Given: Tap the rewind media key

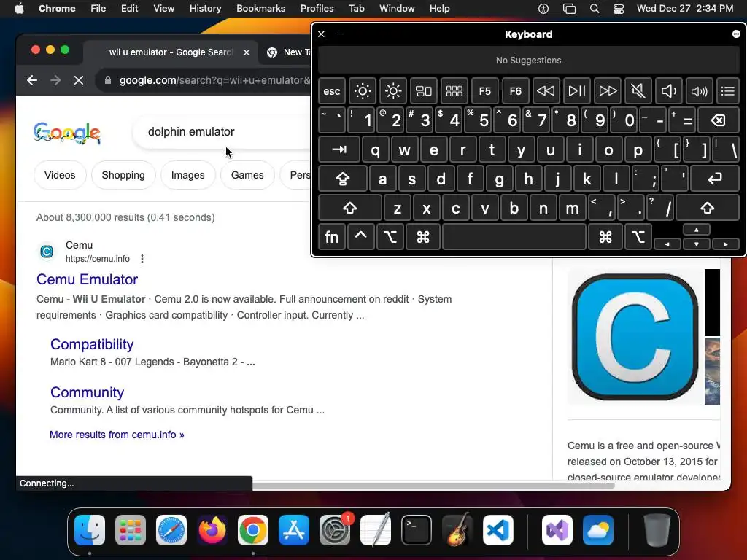Looking at the screenshot, I should 546,91.
